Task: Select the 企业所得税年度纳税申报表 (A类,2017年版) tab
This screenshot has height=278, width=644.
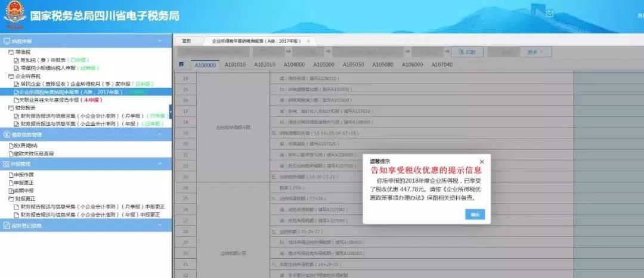Action: pyautogui.click(x=256, y=41)
